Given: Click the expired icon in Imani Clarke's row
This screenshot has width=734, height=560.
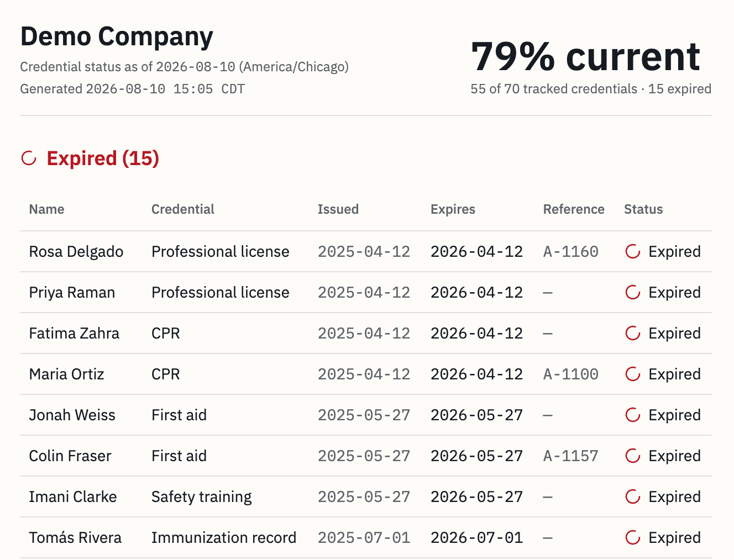Looking at the screenshot, I should pyautogui.click(x=633, y=497).
